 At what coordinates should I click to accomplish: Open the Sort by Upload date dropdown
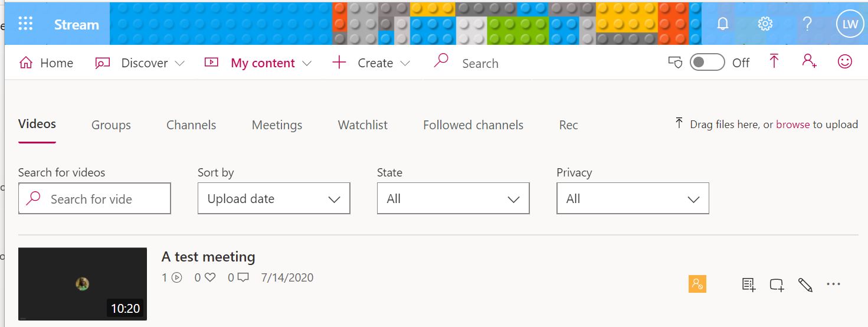(x=274, y=198)
